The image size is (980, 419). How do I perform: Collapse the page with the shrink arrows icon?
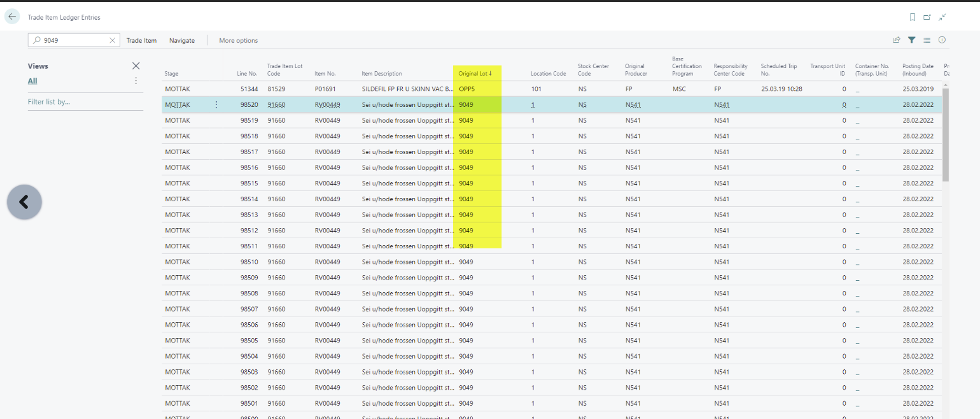point(942,17)
